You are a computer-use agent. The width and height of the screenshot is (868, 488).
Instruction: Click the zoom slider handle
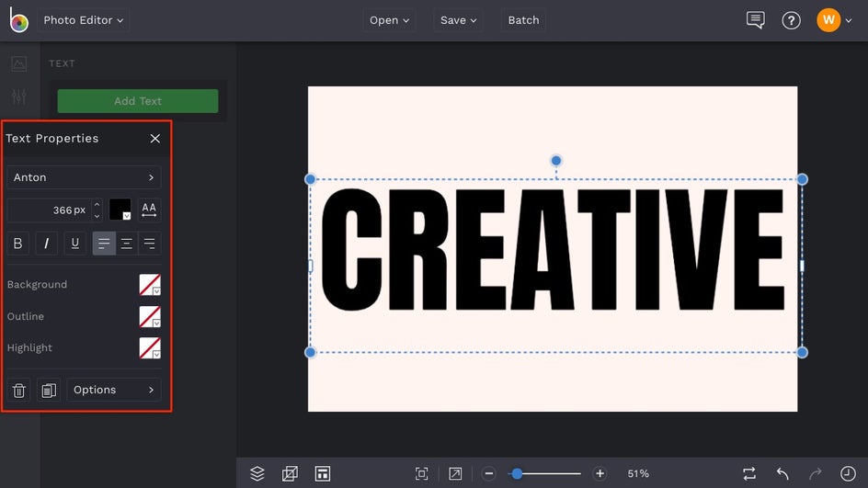[517, 473]
